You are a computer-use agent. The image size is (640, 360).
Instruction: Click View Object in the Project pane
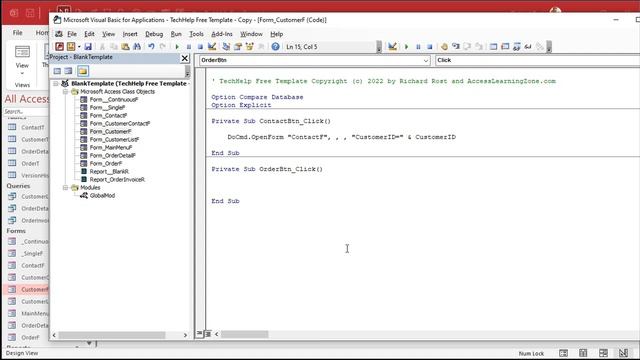click(68, 71)
